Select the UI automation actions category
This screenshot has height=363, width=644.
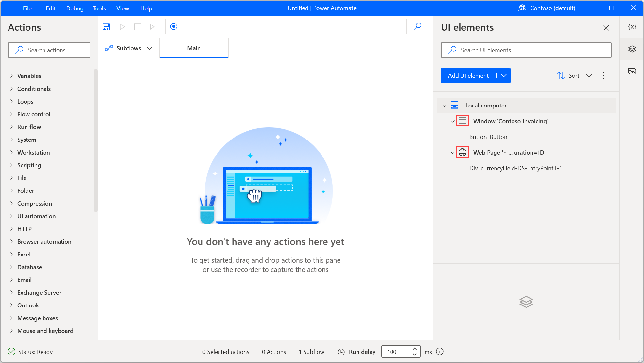tap(36, 216)
